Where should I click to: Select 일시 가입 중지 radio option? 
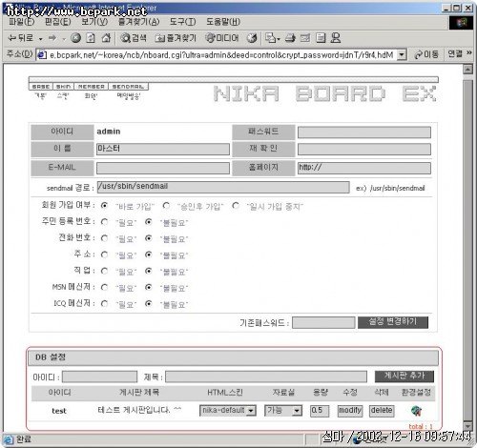(236, 206)
